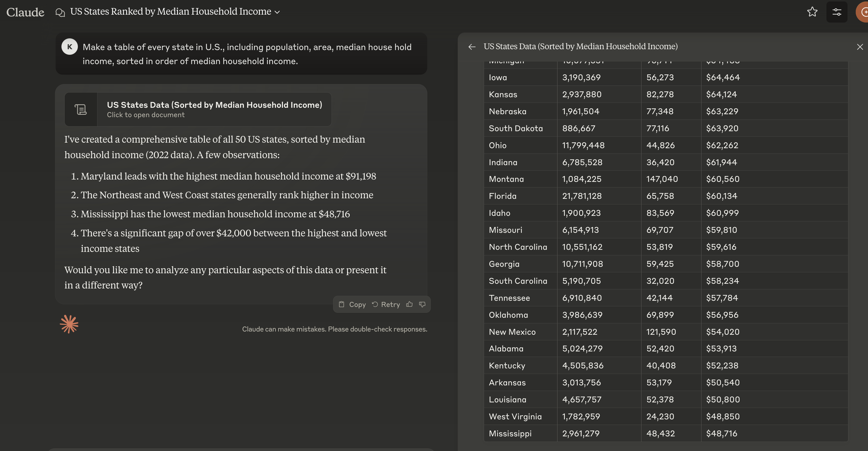Image resolution: width=868 pixels, height=451 pixels.
Task: Click 'Claude can make mistakes' disclaimer text
Action: pos(334,329)
